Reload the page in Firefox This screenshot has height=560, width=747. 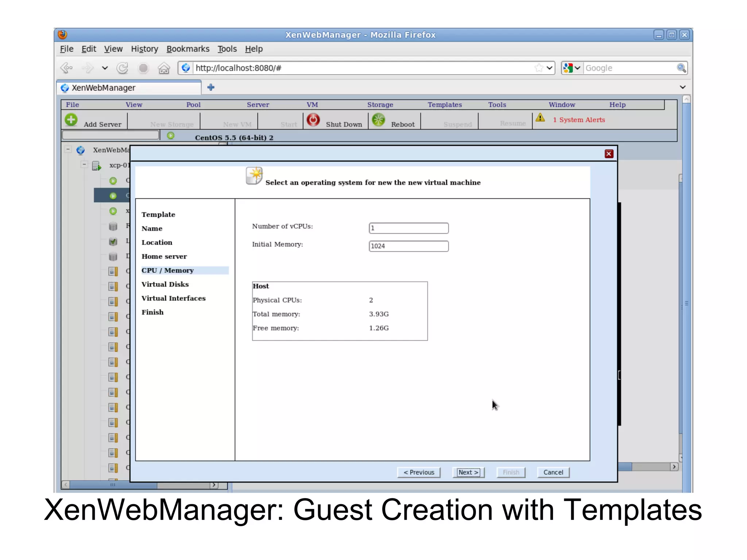click(123, 68)
